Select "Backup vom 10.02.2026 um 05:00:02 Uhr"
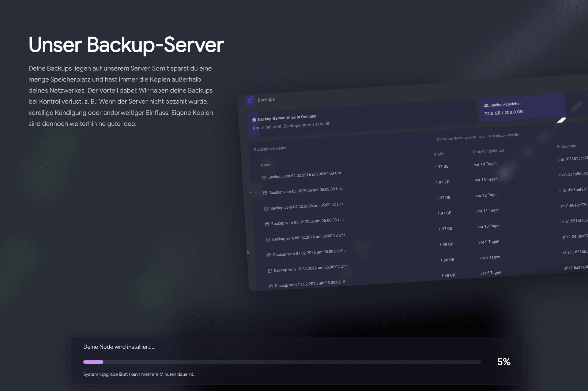 click(x=310, y=268)
